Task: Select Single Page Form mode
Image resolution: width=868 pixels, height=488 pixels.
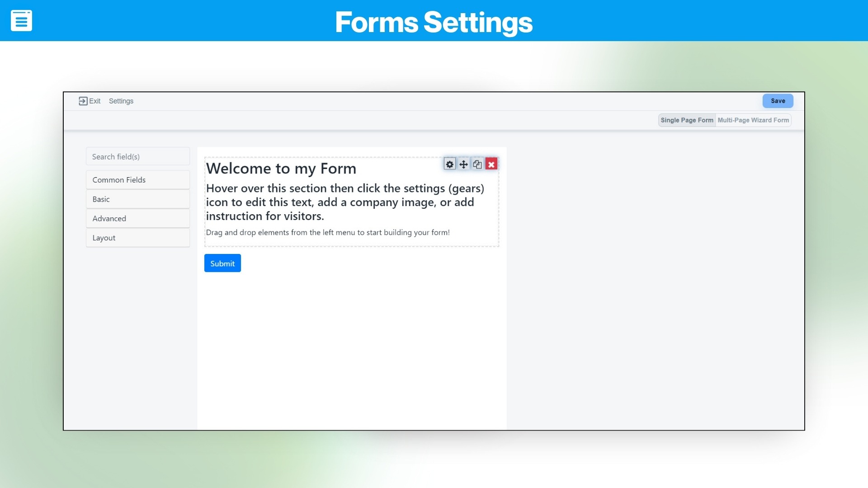Action: point(687,120)
